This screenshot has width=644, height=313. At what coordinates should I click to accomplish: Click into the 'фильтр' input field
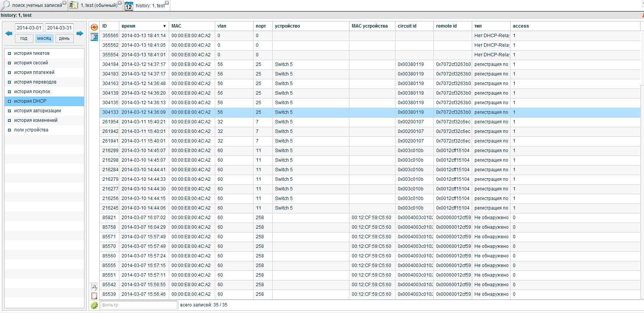coord(138,305)
